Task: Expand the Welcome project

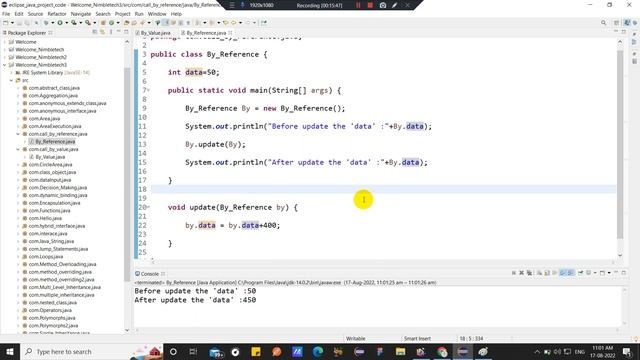Action: [x=4, y=42]
